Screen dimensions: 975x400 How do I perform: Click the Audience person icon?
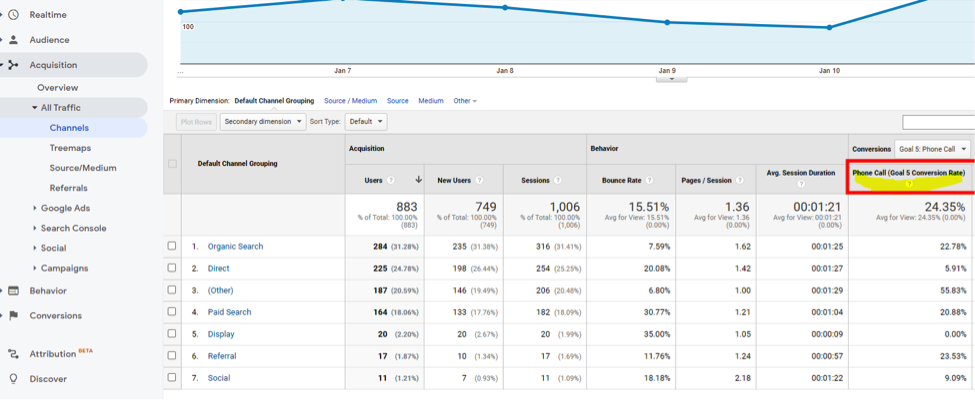point(14,40)
